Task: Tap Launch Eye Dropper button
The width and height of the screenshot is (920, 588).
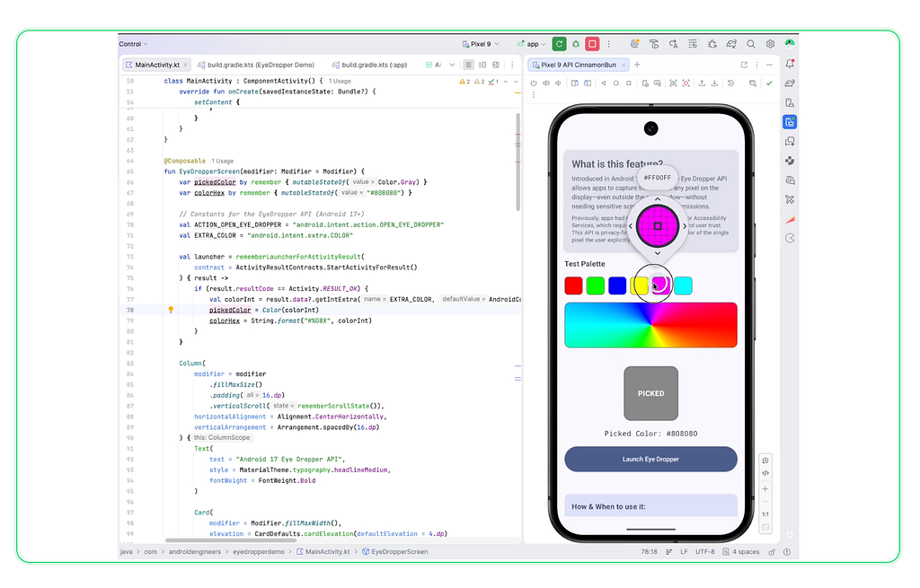Action: pyautogui.click(x=650, y=459)
